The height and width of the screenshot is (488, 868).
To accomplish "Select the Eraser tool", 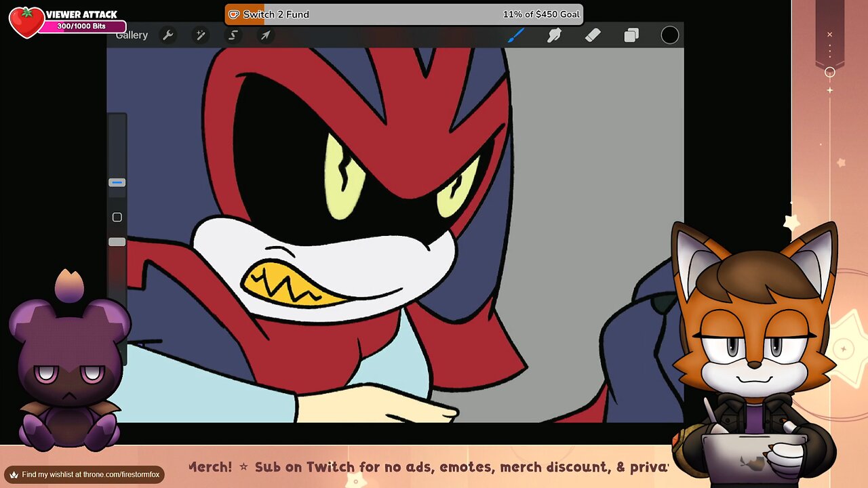I will [x=593, y=35].
